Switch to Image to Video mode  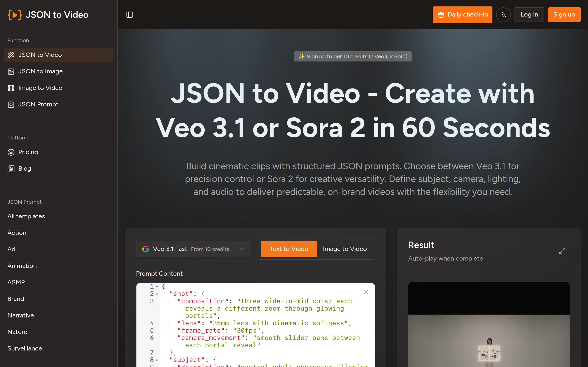point(345,249)
